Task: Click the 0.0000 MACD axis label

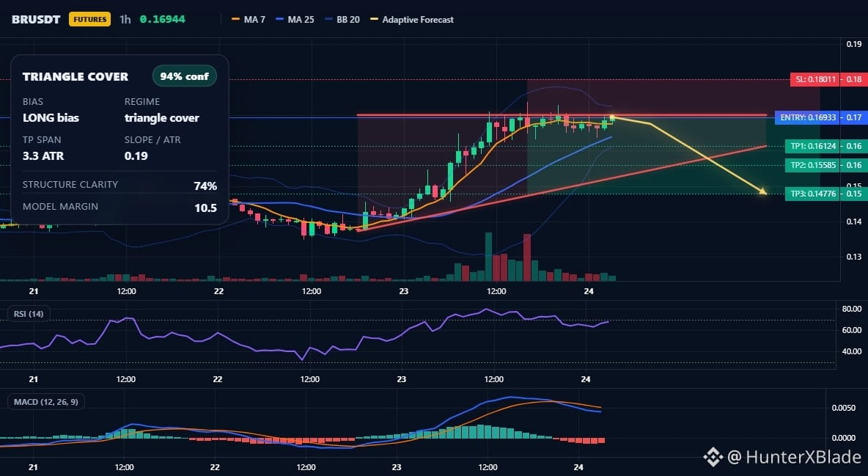Action: [x=844, y=438]
